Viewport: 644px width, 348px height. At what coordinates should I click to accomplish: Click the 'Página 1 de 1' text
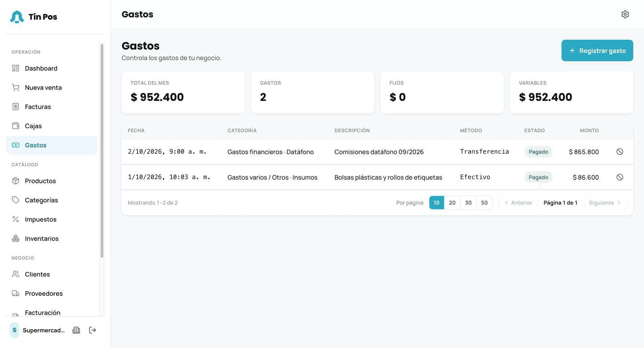(x=560, y=203)
